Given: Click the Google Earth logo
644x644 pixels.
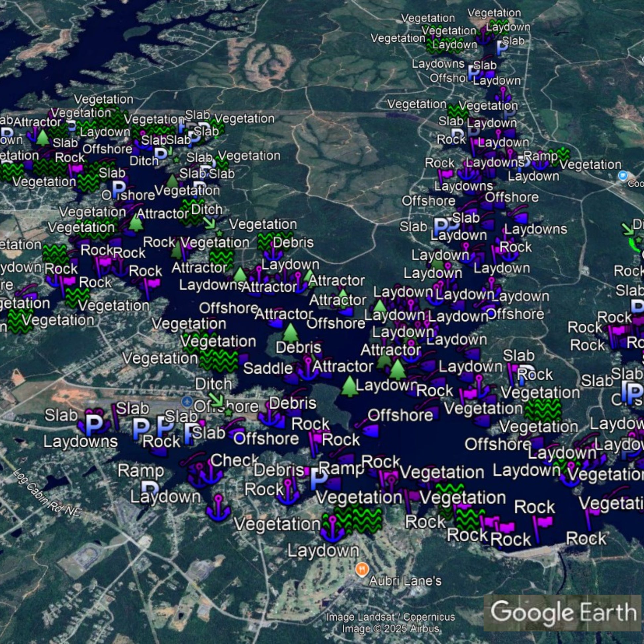Looking at the screenshot, I should [x=563, y=612].
